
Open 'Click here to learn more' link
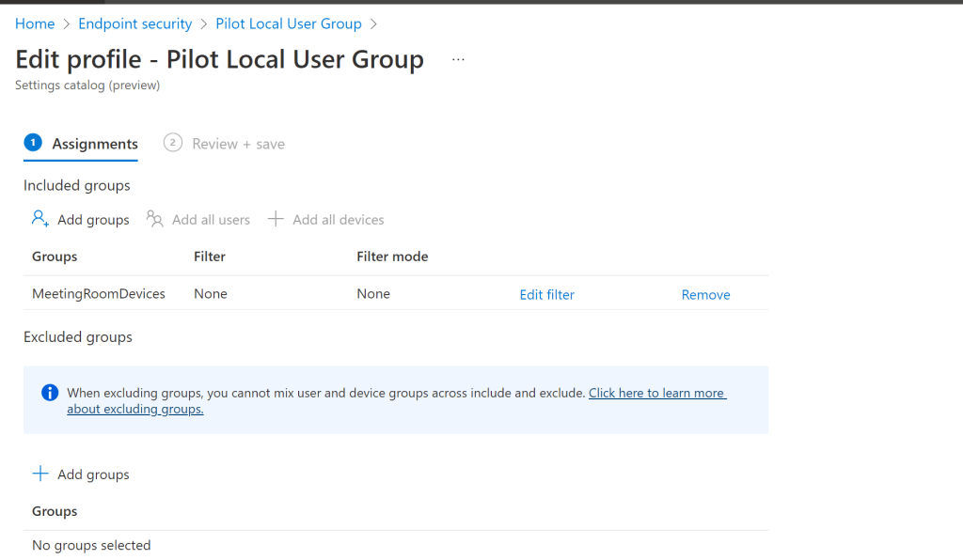pos(656,393)
